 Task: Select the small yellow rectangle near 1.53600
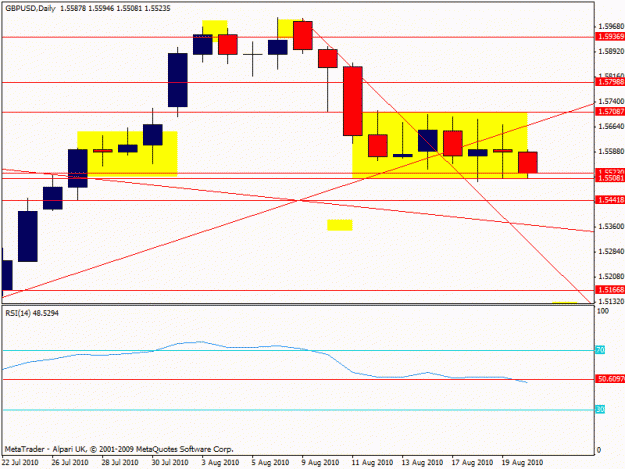[x=340, y=225]
